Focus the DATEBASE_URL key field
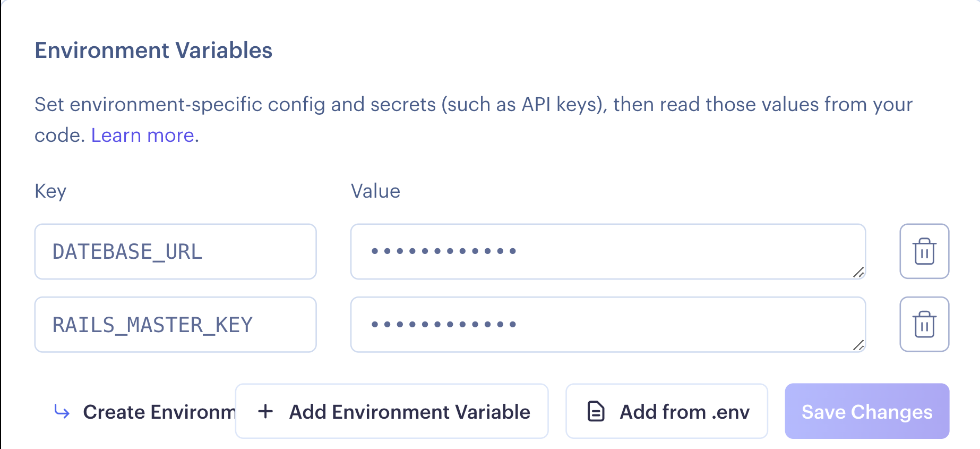Image resolution: width=980 pixels, height=449 pixels. tap(175, 251)
